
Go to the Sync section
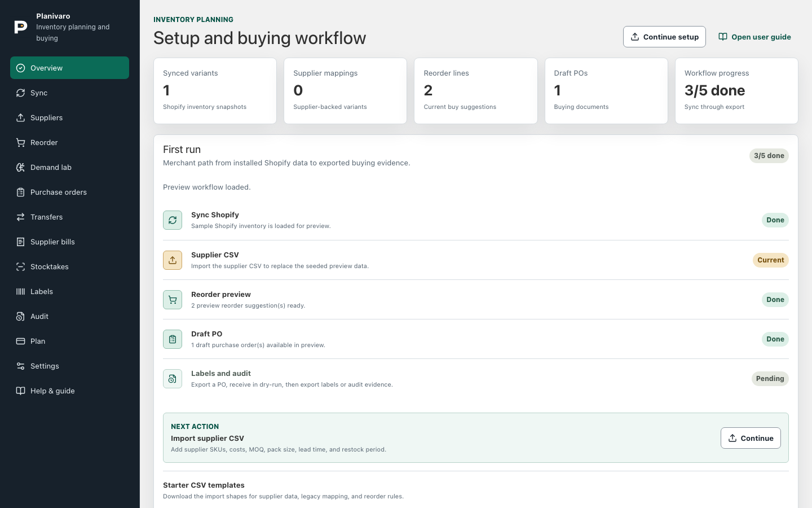pos(69,93)
